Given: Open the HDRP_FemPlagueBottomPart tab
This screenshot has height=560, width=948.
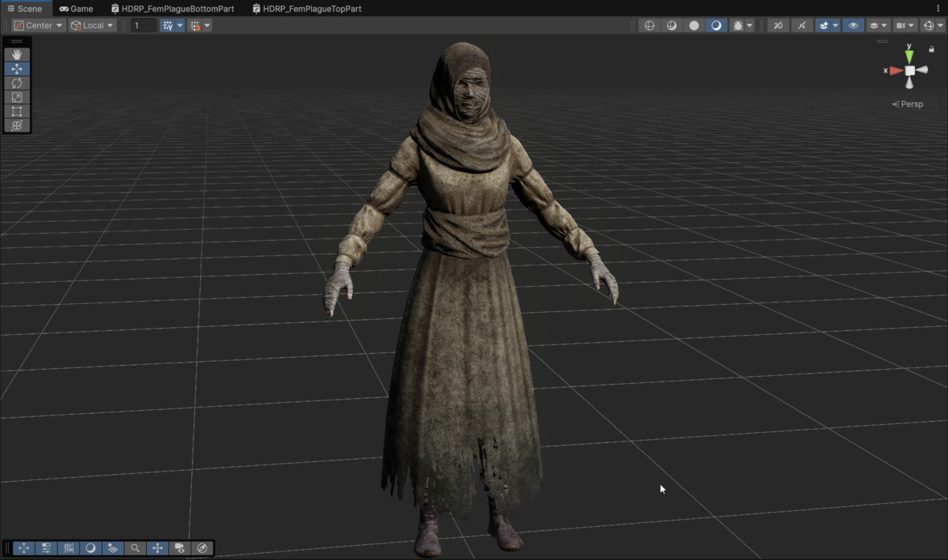Looking at the screenshot, I should [x=172, y=9].
